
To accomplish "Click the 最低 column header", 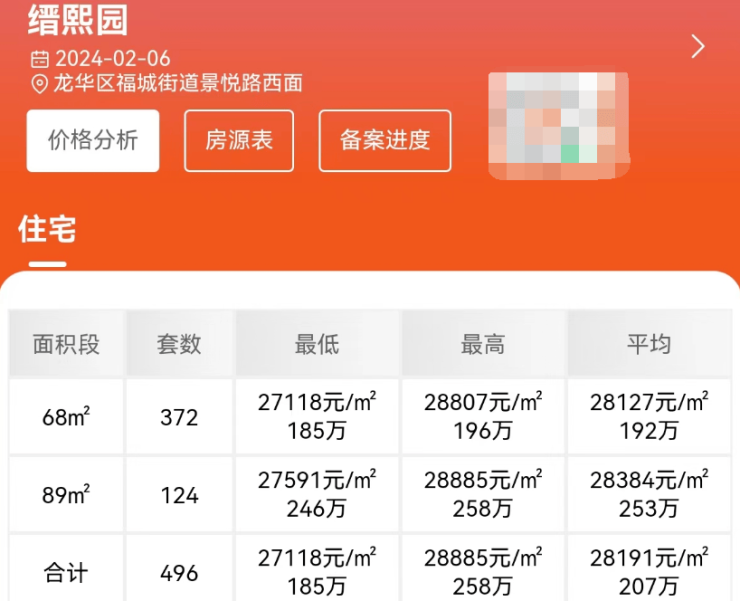I will tap(317, 344).
